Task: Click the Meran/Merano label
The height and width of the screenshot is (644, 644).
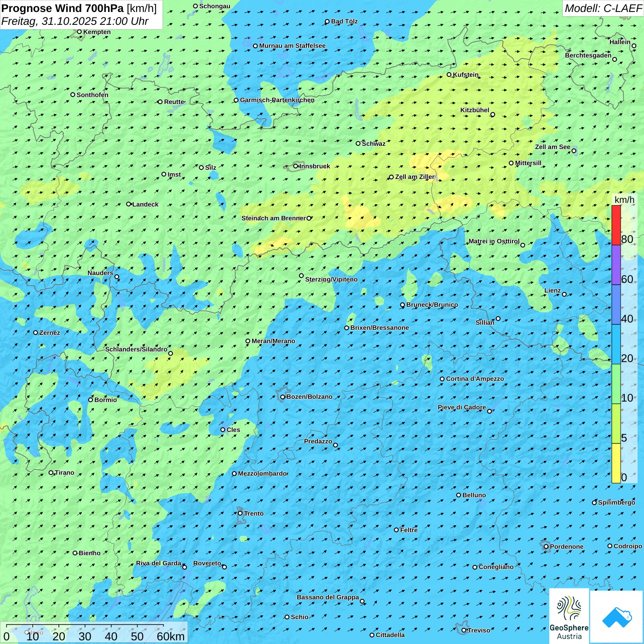Action: 273,341
